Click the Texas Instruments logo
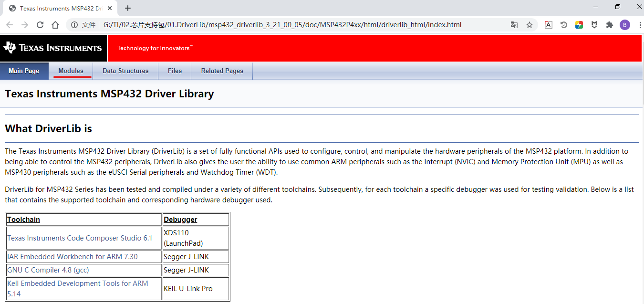 [x=53, y=48]
